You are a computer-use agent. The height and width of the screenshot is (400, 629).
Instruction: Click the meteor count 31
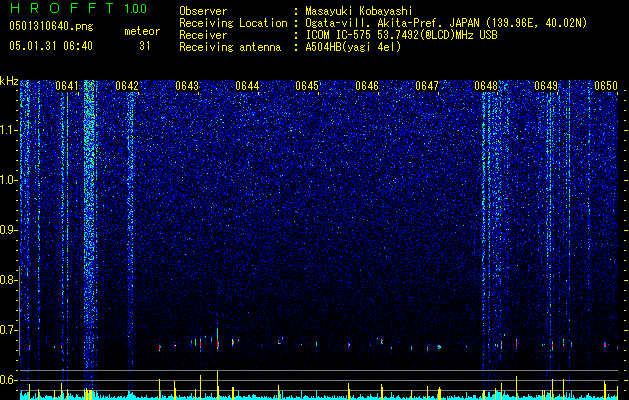point(144,46)
